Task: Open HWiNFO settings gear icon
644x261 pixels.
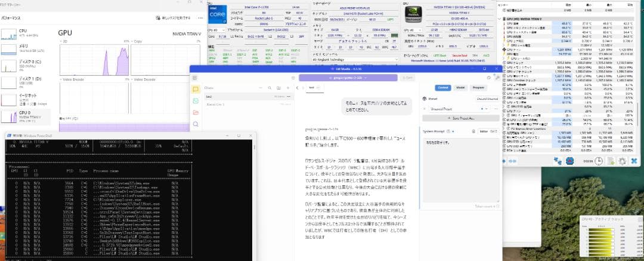Action: click(622, 161)
